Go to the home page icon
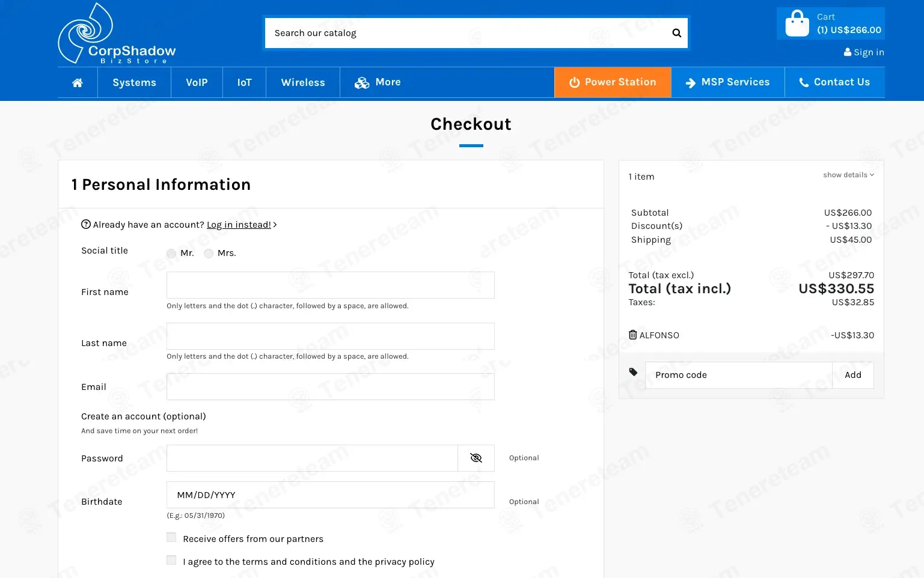This screenshot has height=578, width=924. [78, 82]
